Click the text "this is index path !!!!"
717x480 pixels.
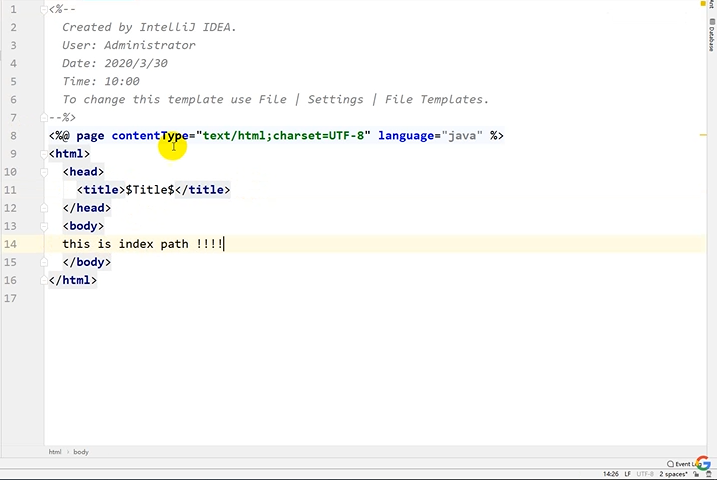pos(143,244)
